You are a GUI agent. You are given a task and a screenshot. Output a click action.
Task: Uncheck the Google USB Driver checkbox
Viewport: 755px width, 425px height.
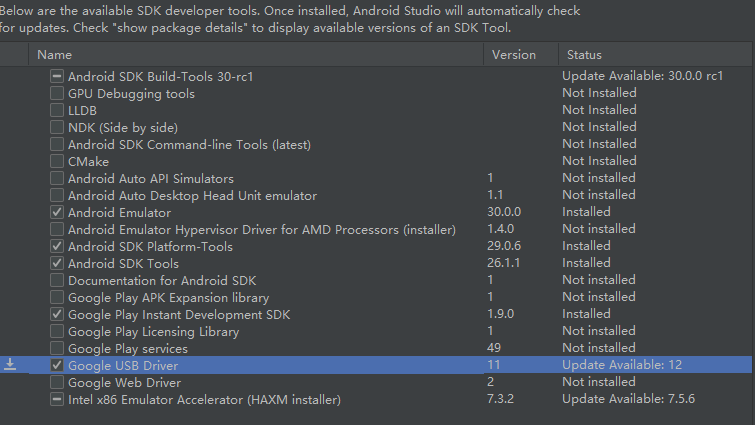coord(57,365)
